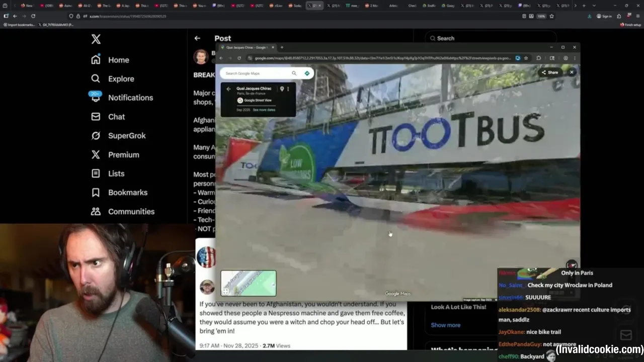The height and width of the screenshot is (362, 644).
Task: Click the X Messages envelope icon
Action: tap(626, 335)
